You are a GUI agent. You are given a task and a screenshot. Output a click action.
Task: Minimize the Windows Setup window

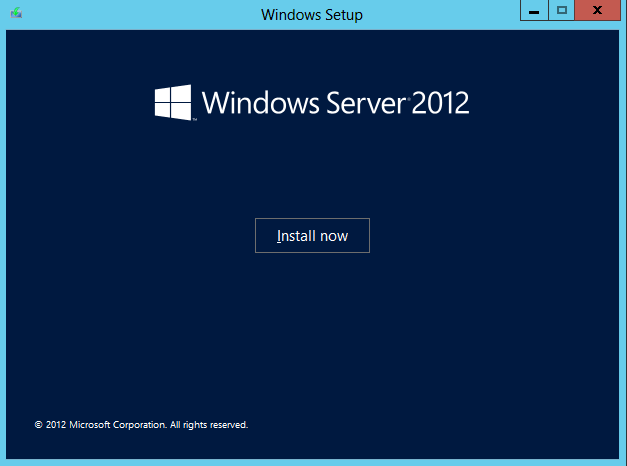coord(534,10)
